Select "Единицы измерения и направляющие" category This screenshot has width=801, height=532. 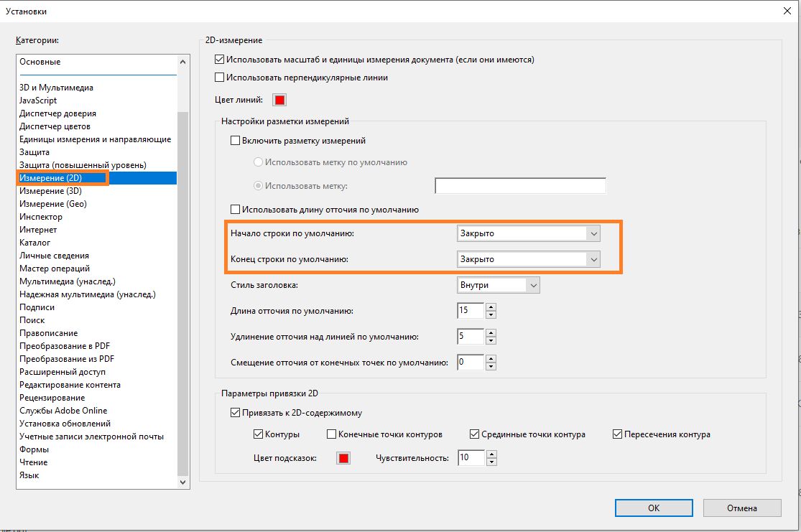point(95,139)
